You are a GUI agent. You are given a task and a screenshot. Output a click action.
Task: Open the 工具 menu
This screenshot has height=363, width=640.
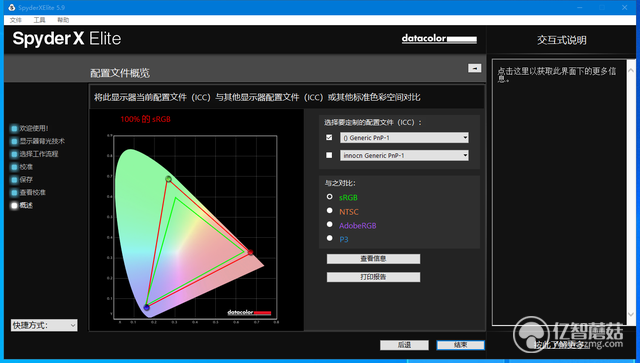pyautogui.click(x=39, y=20)
